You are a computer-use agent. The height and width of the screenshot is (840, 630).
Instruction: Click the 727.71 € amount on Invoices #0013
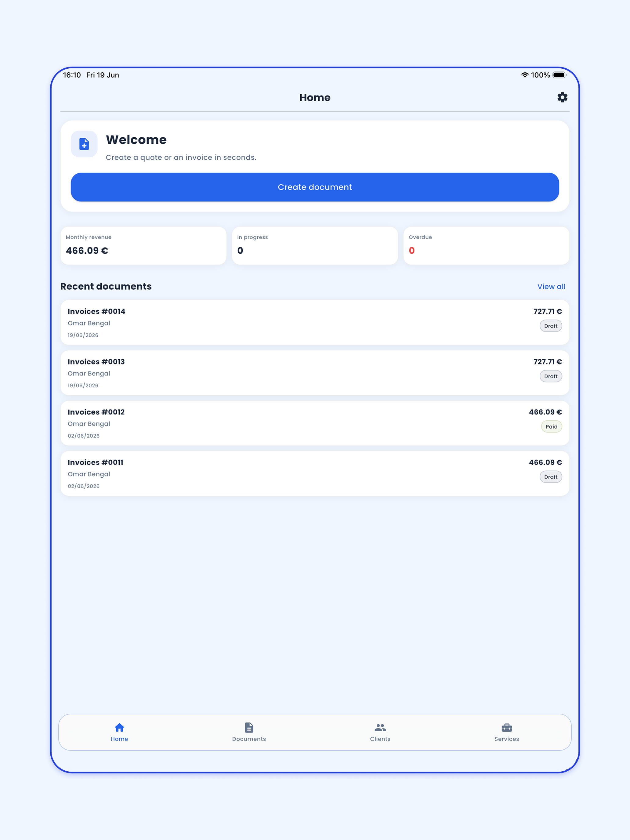pyautogui.click(x=548, y=362)
